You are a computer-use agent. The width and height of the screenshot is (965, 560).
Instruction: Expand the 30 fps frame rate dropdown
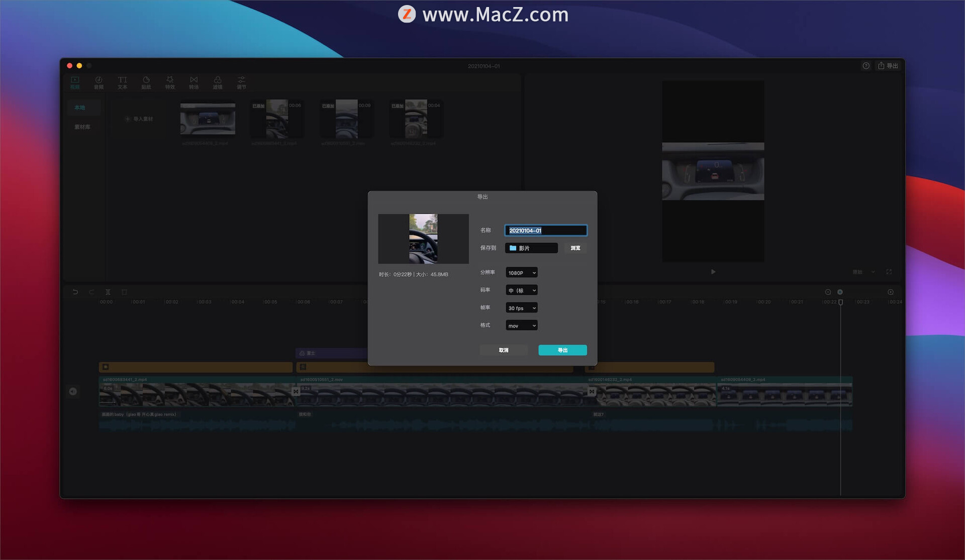521,308
